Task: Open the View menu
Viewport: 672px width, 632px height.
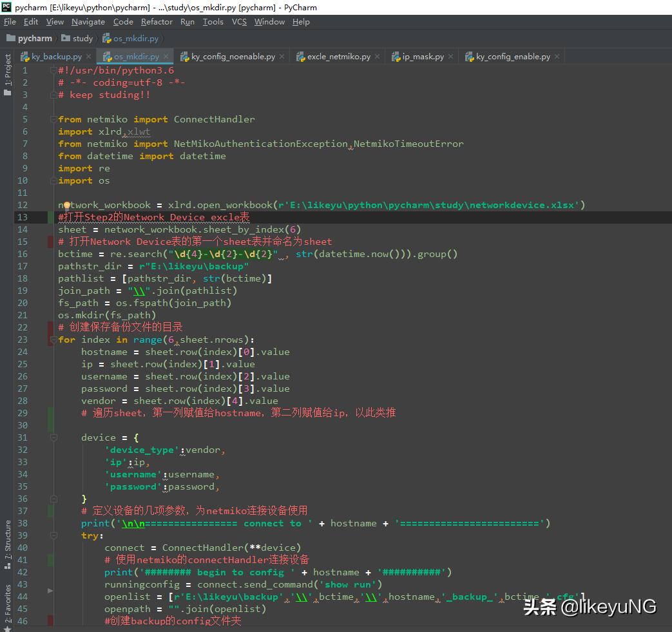Action: [55, 22]
